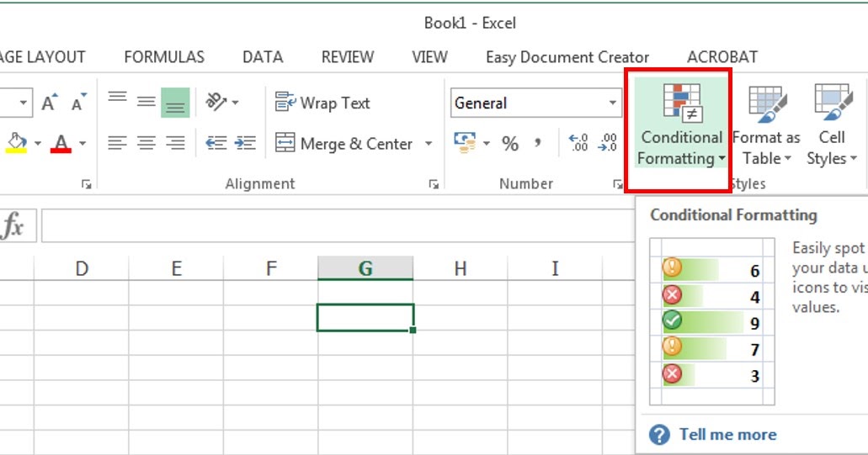Switch to Page Layout tab

pyautogui.click(x=43, y=57)
